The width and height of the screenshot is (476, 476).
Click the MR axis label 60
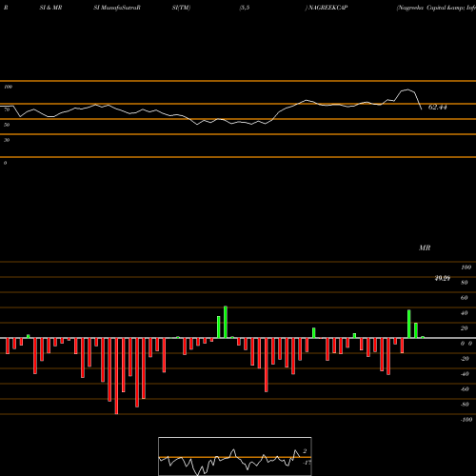[465, 298]
